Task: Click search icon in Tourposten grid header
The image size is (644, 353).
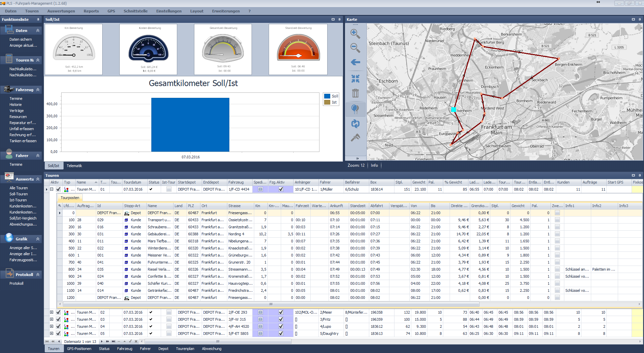Action: click(60, 206)
